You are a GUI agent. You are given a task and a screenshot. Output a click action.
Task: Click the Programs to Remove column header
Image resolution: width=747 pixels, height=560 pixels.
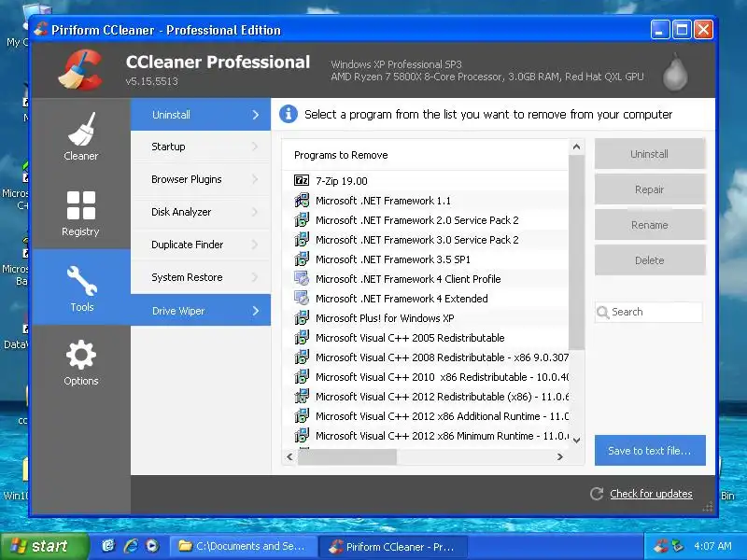point(426,155)
